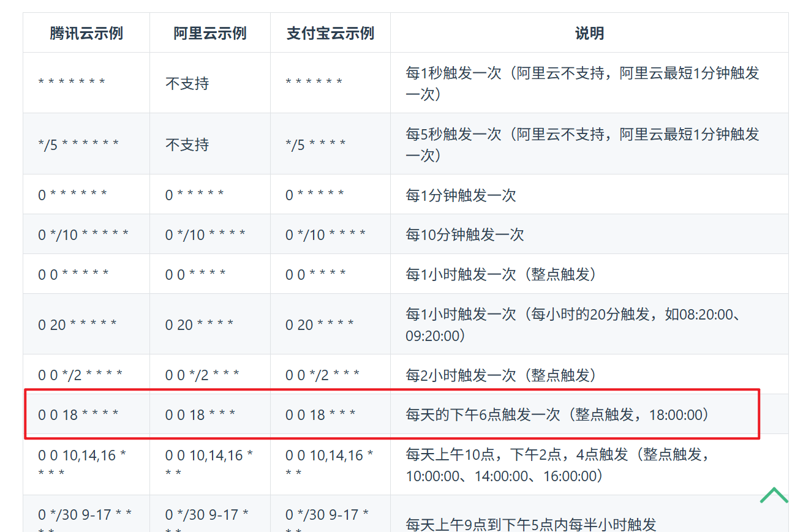Click the 支付宝云示例 column header
The height and width of the screenshot is (532, 803).
[x=330, y=33]
